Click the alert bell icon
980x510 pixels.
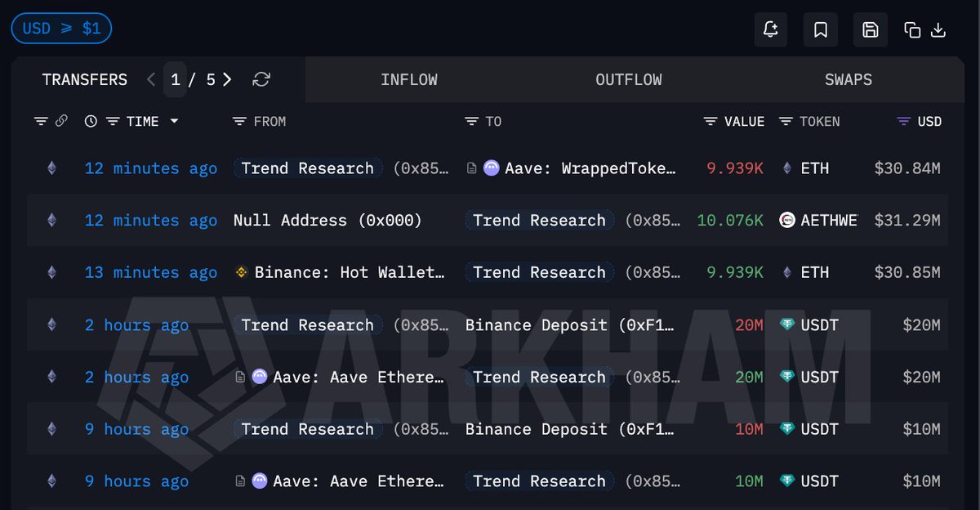pos(770,30)
